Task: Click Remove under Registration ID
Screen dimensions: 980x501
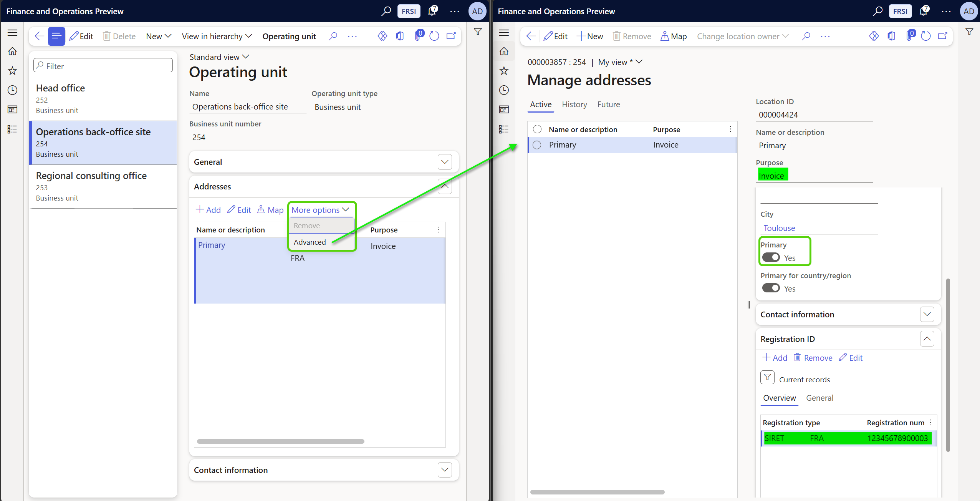Action: 813,358
